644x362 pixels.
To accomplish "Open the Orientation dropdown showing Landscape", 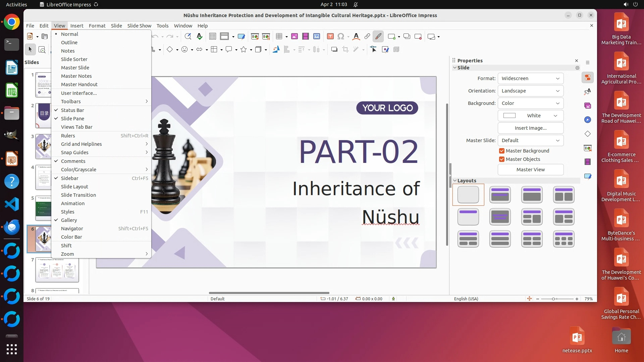I will (x=530, y=91).
